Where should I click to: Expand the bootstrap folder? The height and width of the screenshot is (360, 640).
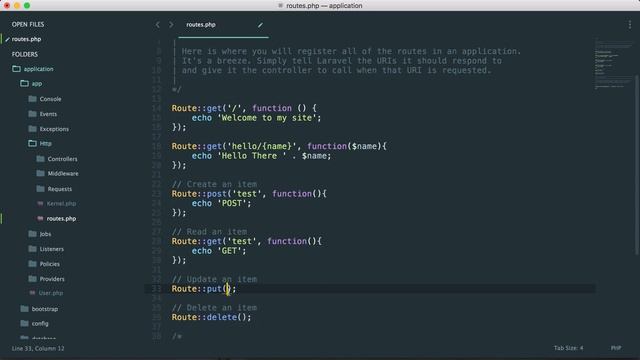click(45, 309)
